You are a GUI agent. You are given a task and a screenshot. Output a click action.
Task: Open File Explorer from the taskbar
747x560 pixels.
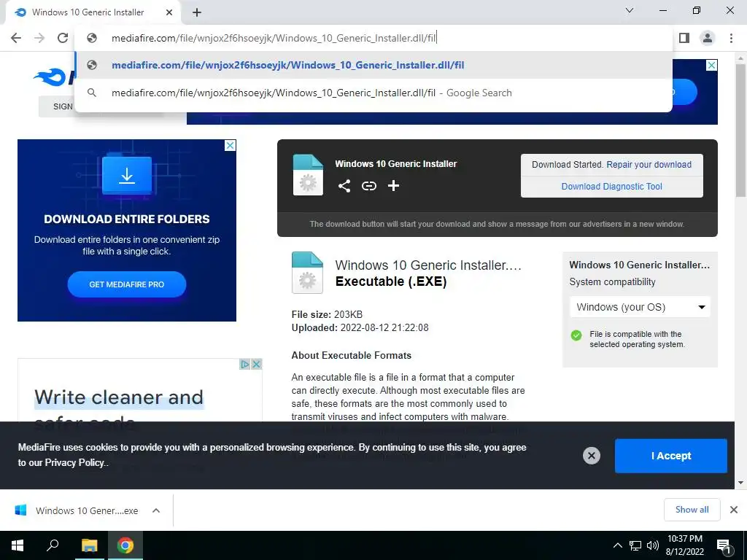click(89, 545)
